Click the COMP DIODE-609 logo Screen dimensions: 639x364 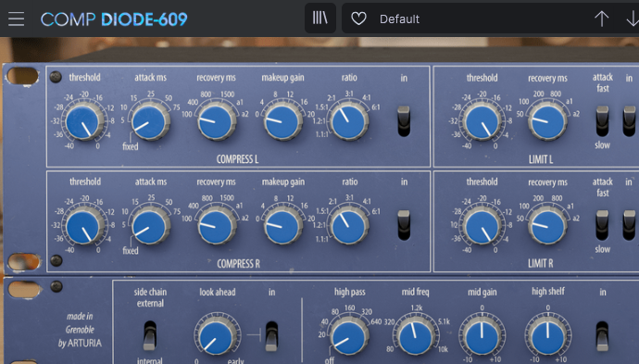coord(114,19)
